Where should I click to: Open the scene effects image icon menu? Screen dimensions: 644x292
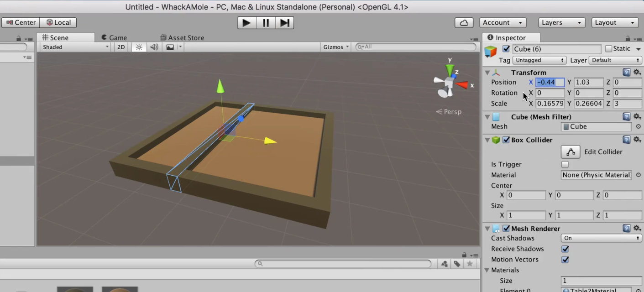point(169,47)
